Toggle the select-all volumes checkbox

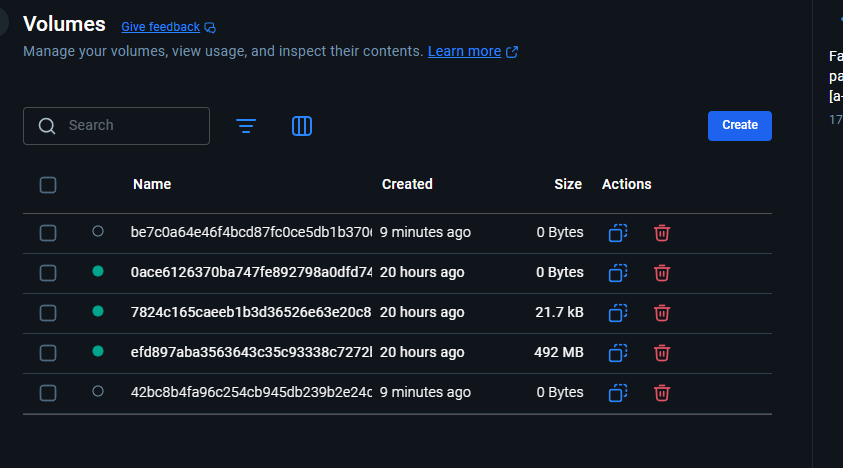[48, 185]
